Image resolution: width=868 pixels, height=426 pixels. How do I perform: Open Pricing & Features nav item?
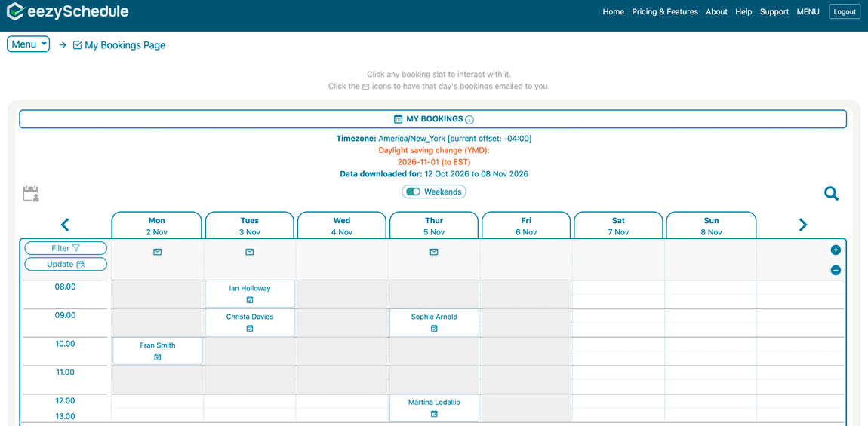pyautogui.click(x=665, y=11)
